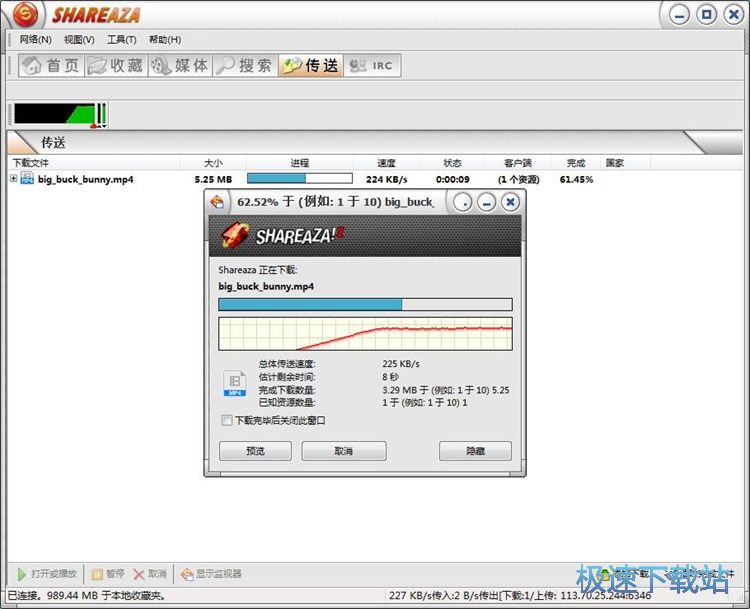Sort downloads by 完成 column
Image resolution: width=750 pixels, height=609 pixels.
(x=576, y=163)
